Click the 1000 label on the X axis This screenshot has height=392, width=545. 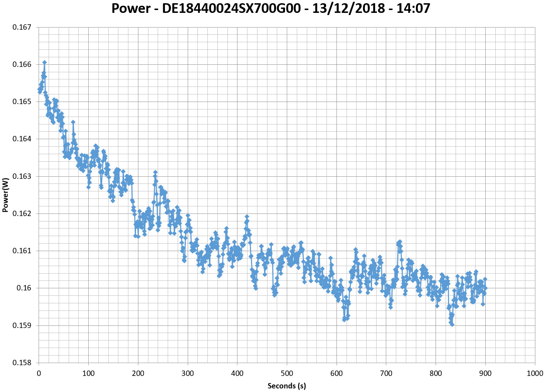[x=535, y=374]
